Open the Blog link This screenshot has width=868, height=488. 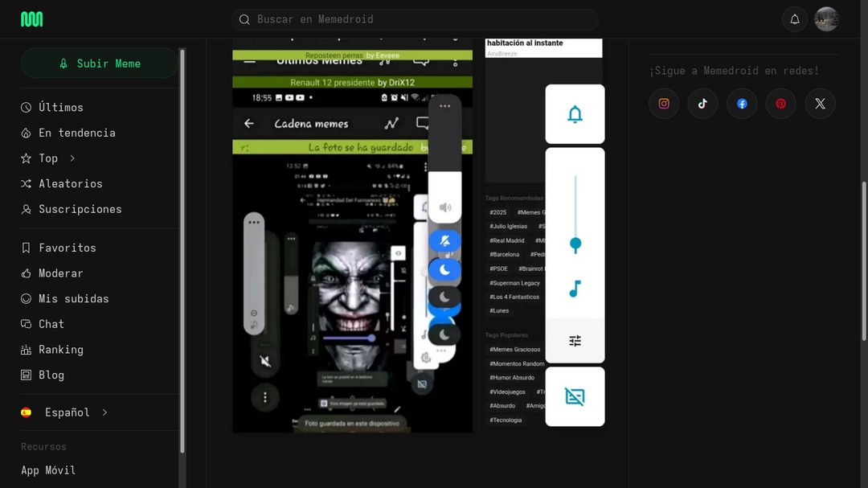pyautogui.click(x=51, y=375)
